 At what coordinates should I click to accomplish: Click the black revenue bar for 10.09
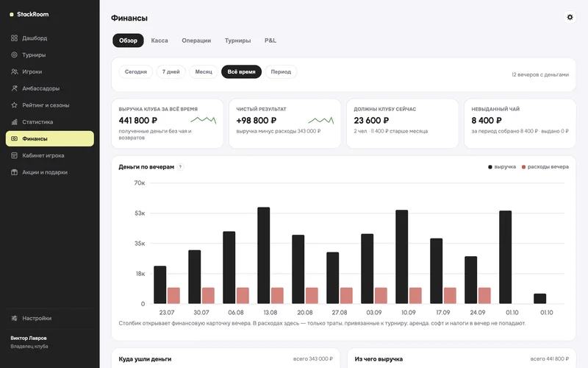401,257
